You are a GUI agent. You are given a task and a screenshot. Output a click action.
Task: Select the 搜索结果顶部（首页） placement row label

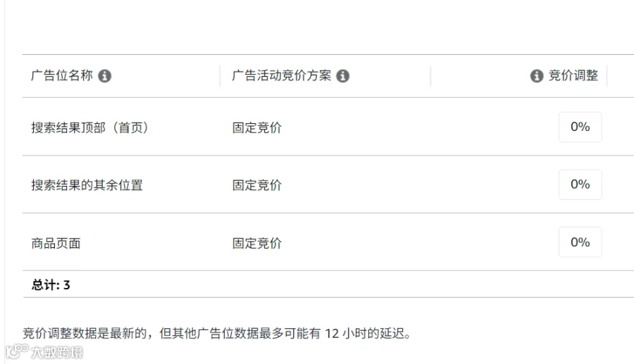(x=89, y=127)
